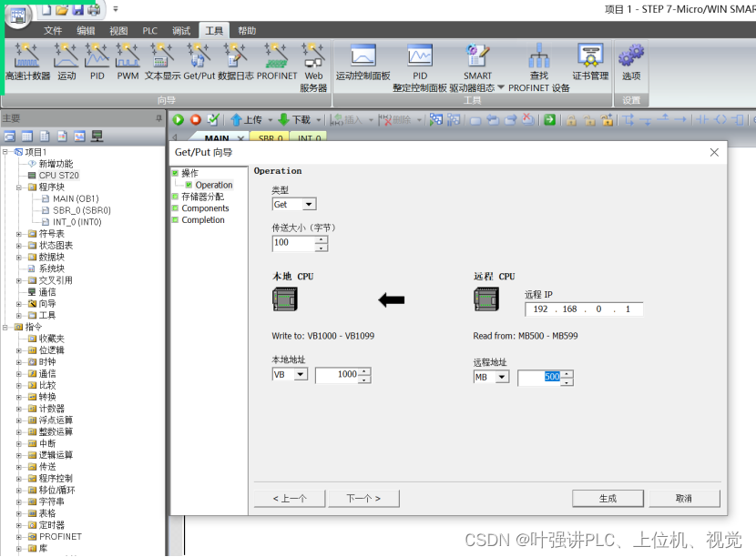This screenshot has height=557, width=756.
Task: Expand the Timers (定时器) instruction folder
Action: point(19,525)
